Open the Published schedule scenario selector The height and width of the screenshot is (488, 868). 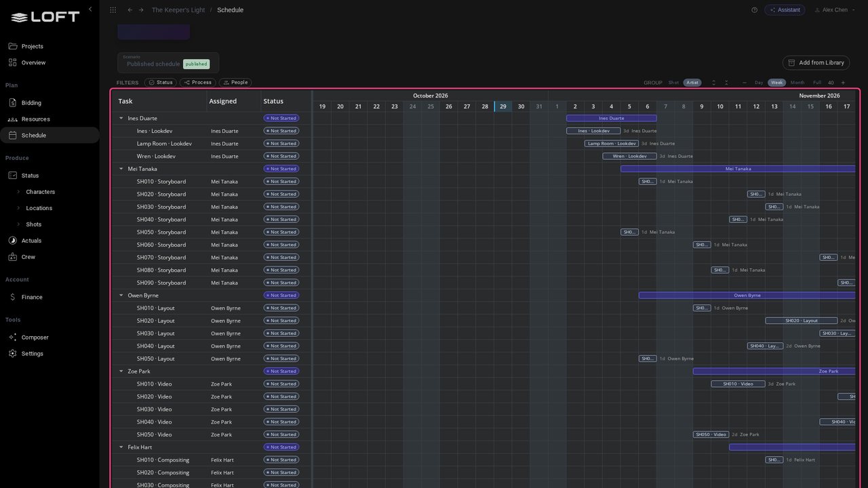168,62
